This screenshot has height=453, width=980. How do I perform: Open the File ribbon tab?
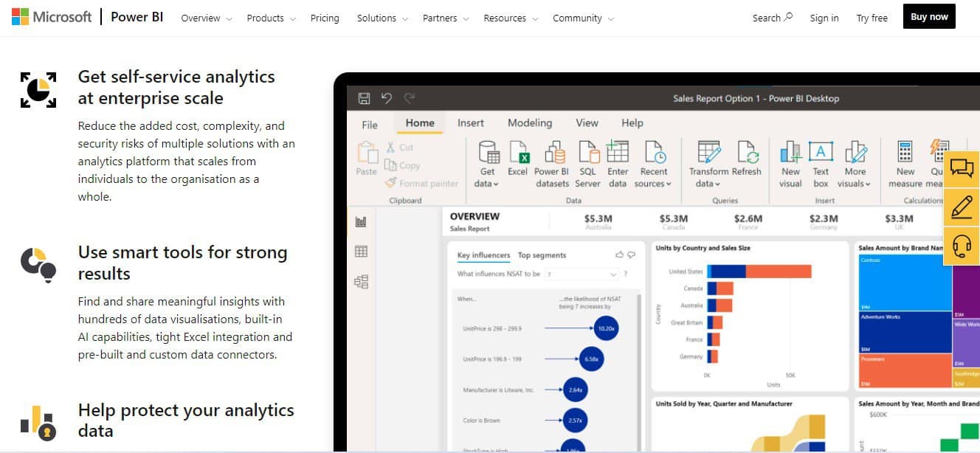pos(370,124)
